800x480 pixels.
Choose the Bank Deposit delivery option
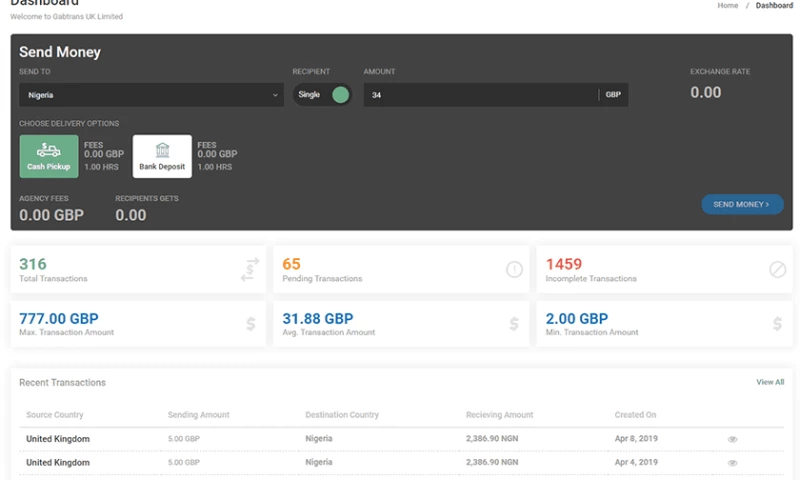(x=162, y=156)
